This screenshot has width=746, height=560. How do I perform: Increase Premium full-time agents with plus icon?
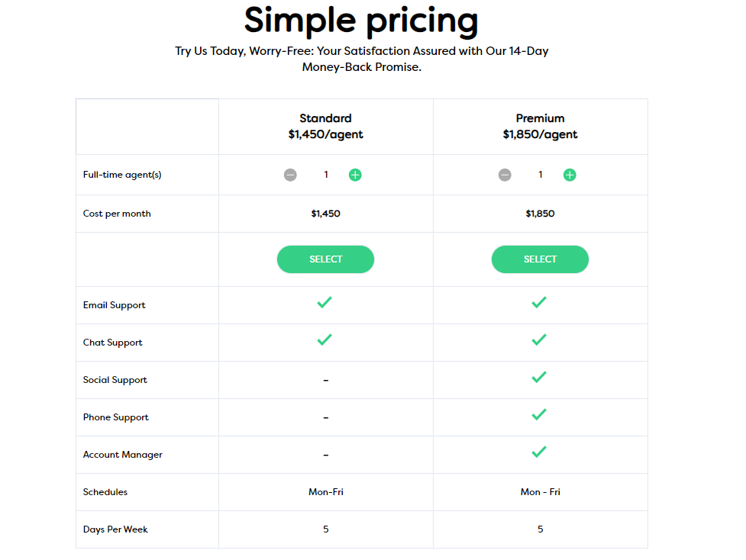click(570, 174)
